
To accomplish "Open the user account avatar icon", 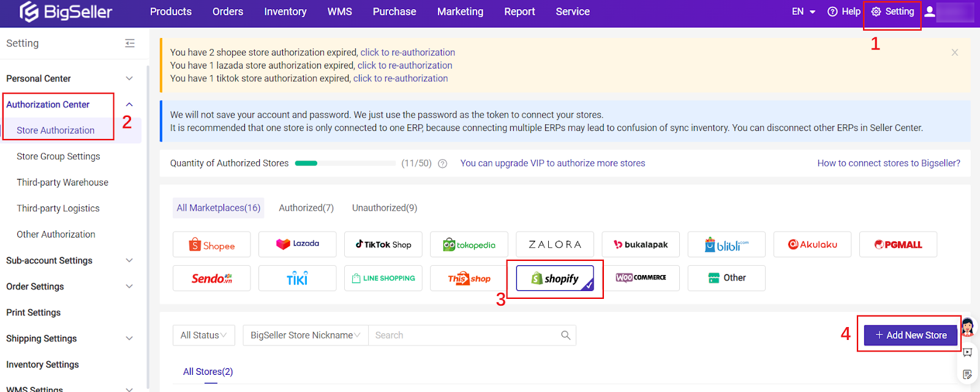I will [x=930, y=12].
